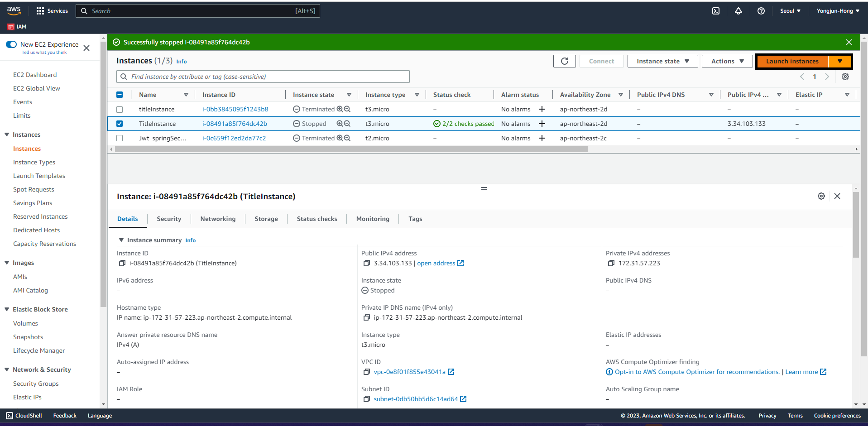The height and width of the screenshot is (427, 868).
Task: Collapse the Elastic Block Store section
Action: pos(7,309)
